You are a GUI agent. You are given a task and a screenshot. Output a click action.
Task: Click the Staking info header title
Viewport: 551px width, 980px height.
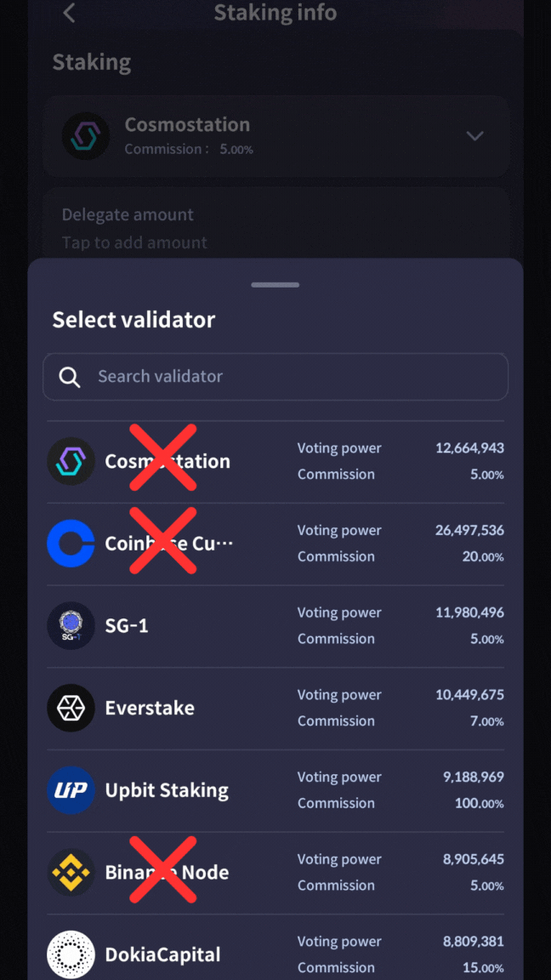tap(275, 13)
